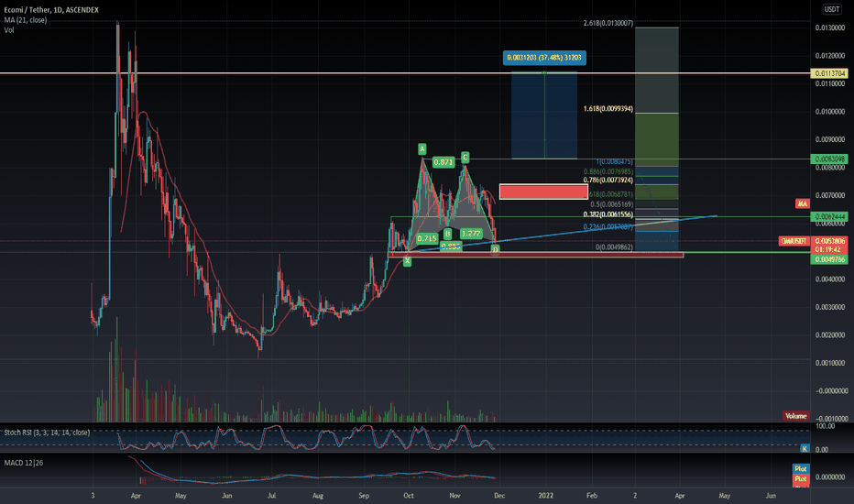Click the 0.0100000 price axis label
The image size is (854, 504).
(830, 112)
